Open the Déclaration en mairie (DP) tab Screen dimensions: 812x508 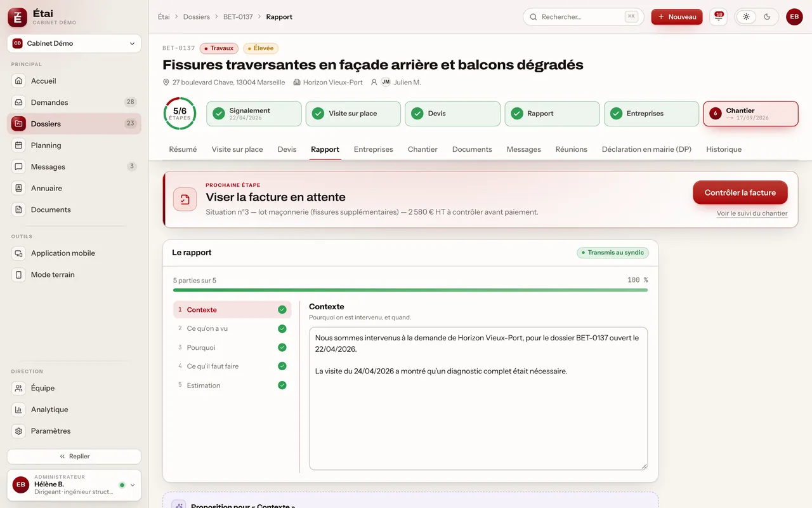[x=646, y=149]
